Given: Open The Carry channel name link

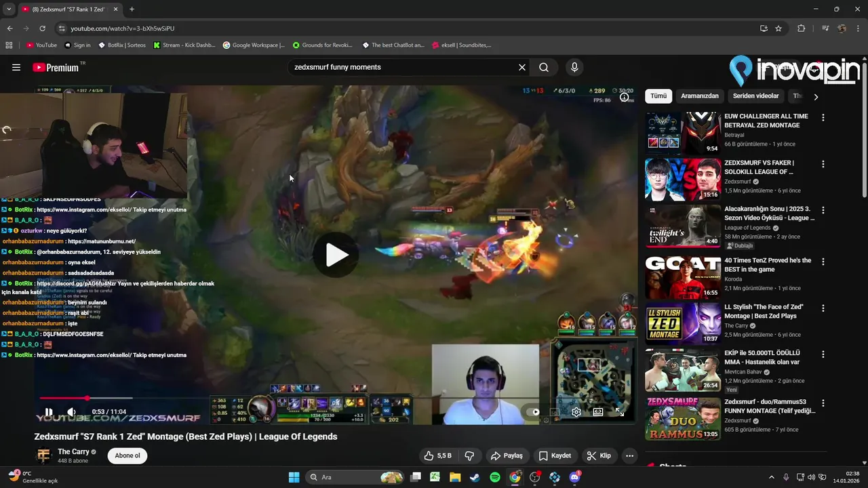Looking at the screenshot, I should click(73, 451).
